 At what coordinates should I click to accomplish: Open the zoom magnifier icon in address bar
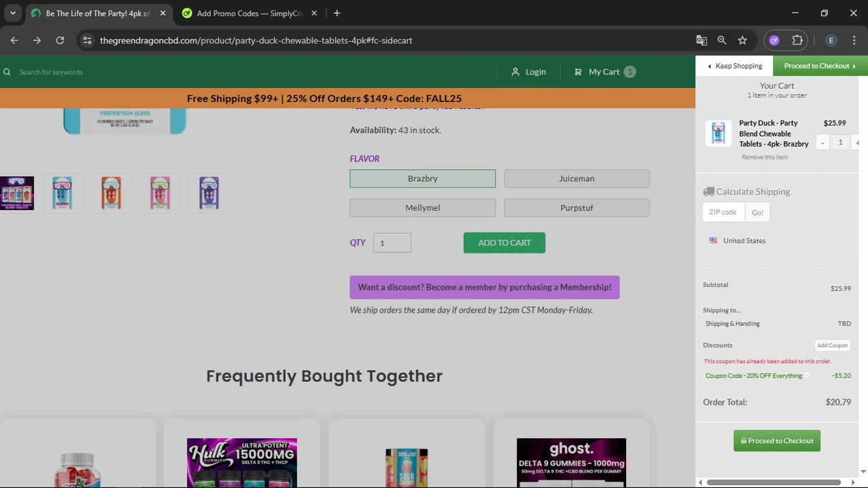[x=722, y=41]
